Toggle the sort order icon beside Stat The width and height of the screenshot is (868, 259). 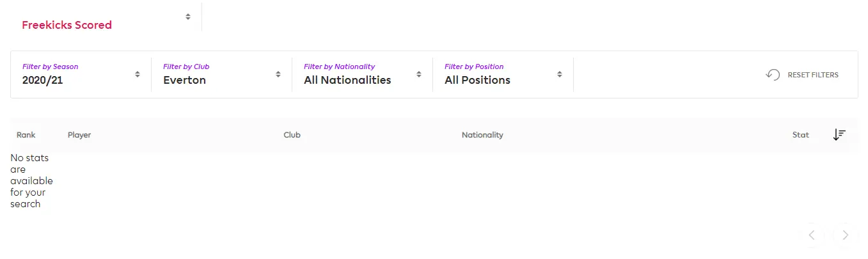(839, 135)
